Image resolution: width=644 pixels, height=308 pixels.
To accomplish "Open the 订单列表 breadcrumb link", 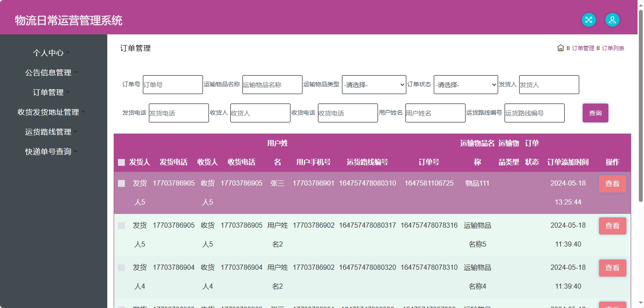I will (x=613, y=48).
